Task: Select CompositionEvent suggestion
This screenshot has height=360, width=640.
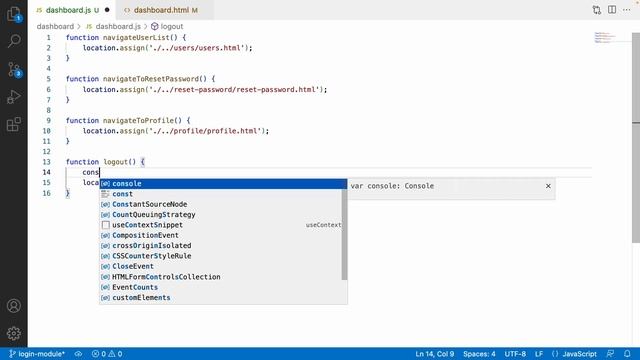Action: 221,236
